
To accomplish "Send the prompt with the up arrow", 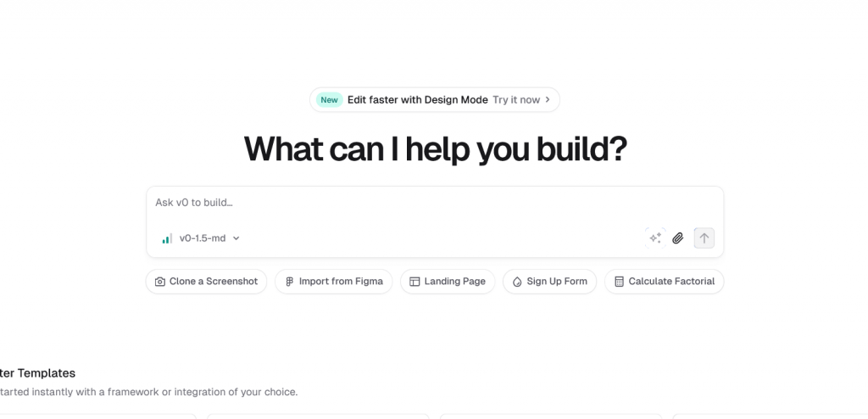I will 704,238.
